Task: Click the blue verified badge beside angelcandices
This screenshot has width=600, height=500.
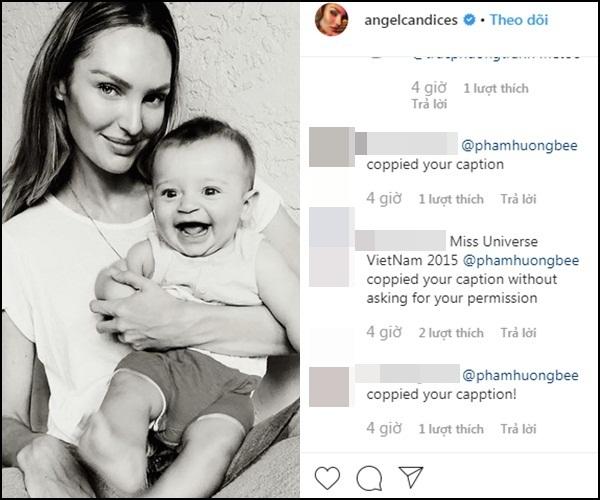Action: pyautogui.click(x=481, y=20)
